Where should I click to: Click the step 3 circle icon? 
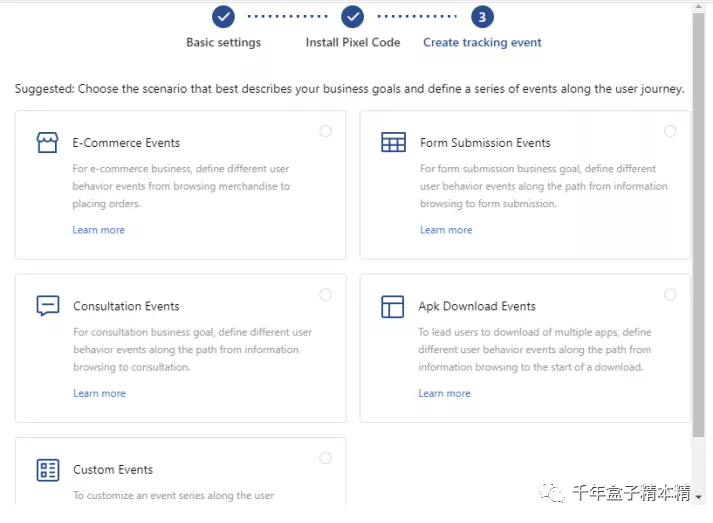point(482,17)
